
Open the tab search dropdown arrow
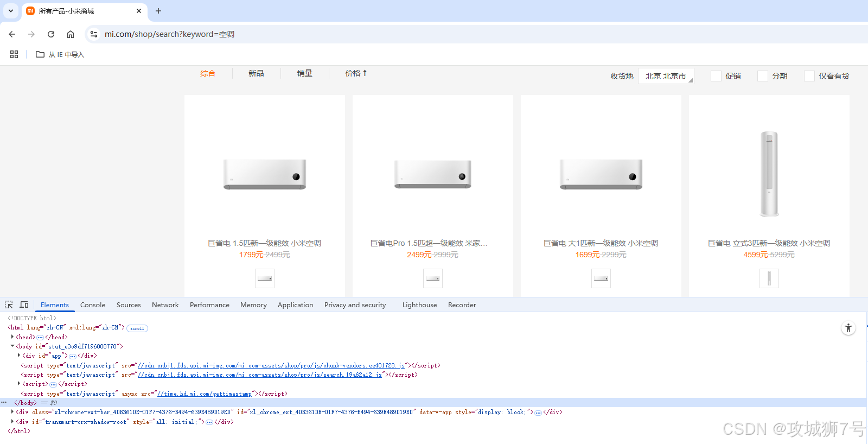11,11
